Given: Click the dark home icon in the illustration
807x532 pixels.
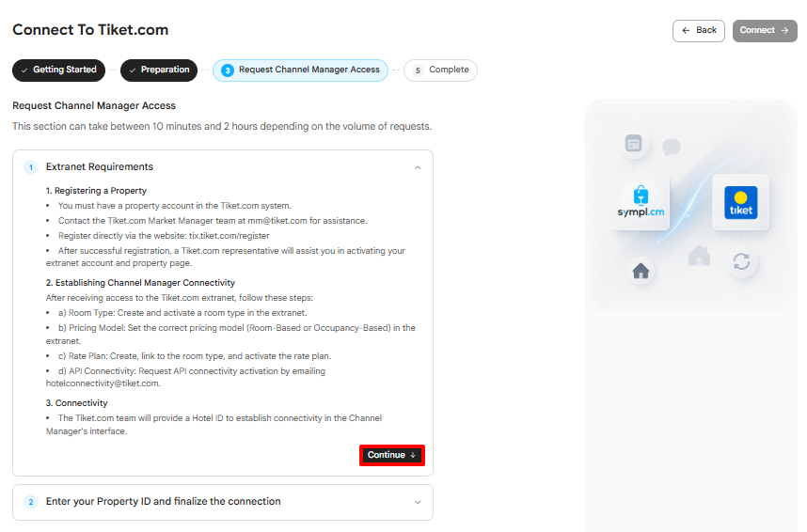Looking at the screenshot, I should (x=641, y=271).
